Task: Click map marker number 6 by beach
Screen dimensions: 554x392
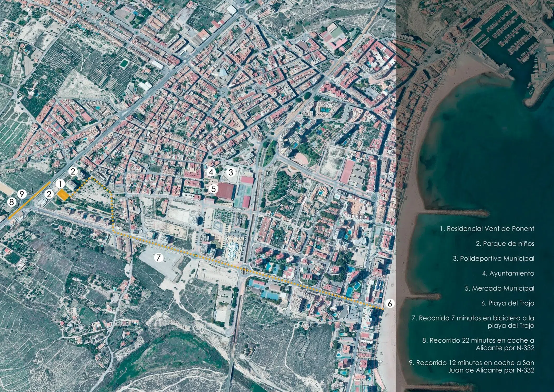Action: click(390, 303)
